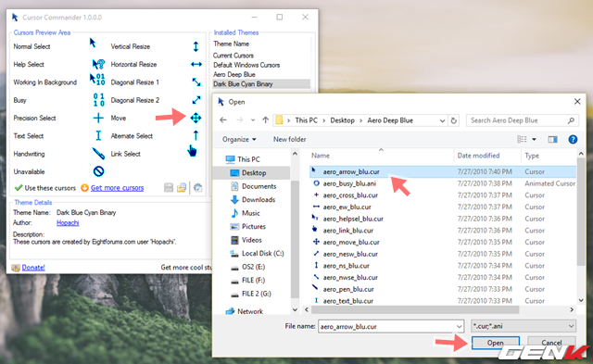This screenshot has width=593, height=364.
Task: Click the Handwriting pen cursor preview
Action: tap(98, 153)
